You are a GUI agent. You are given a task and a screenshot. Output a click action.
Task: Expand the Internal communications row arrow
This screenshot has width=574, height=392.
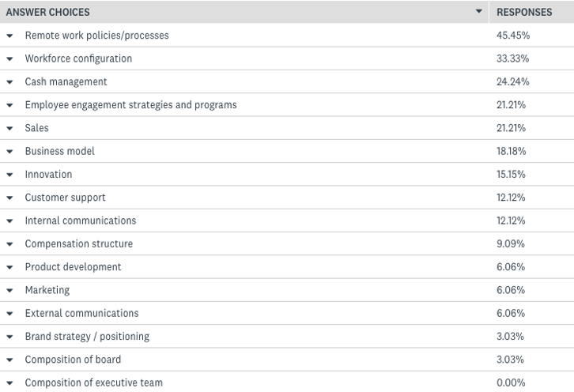point(9,220)
